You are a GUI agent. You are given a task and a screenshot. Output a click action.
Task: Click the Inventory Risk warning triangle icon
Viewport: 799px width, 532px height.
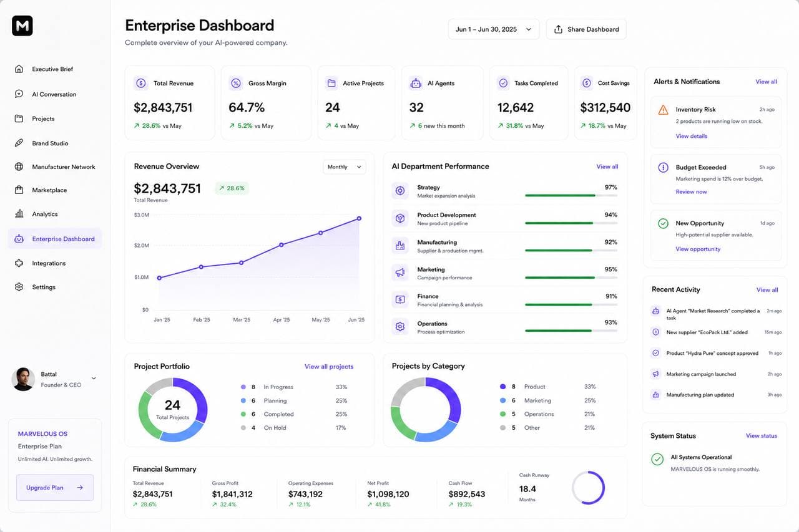pyautogui.click(x=663, y=110)
